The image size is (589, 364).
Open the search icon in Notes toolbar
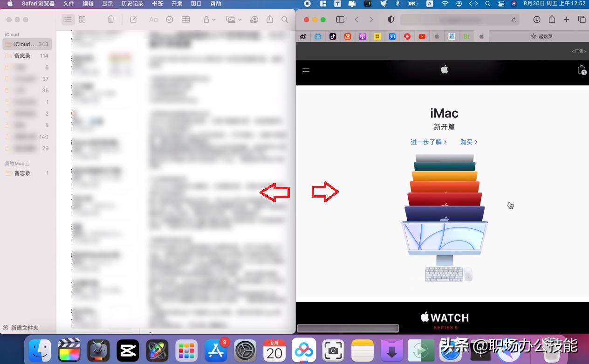pos(284,20)
